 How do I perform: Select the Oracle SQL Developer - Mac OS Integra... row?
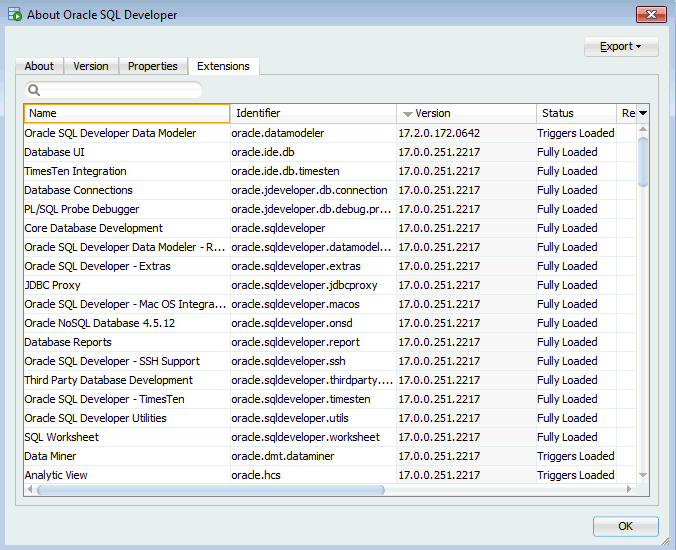pyautogui.click(x=330, y=304)
